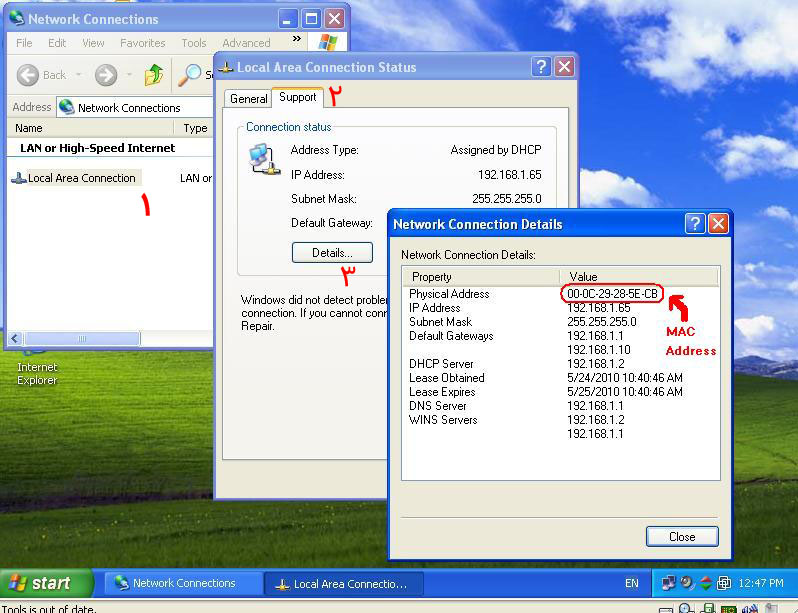The height and width of the screenshot is (613, 798).
Task: Click the Back arrow in Network Connections
Action: tap(27, 75)
